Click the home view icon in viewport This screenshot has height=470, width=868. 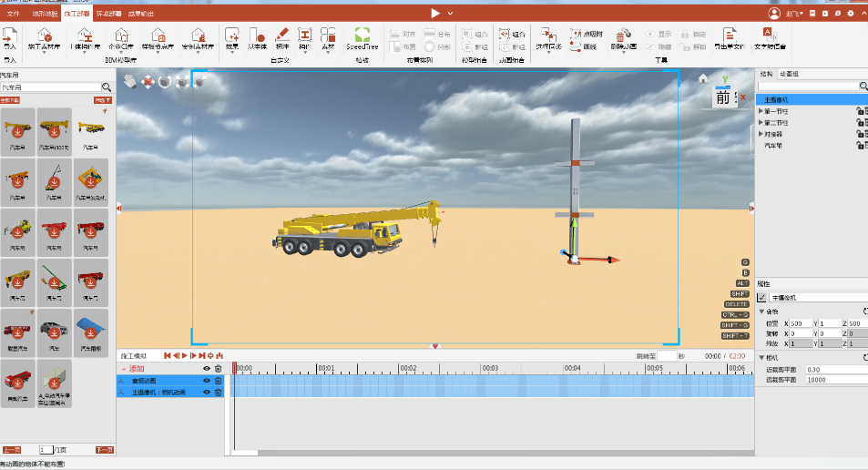pos(703,78)
